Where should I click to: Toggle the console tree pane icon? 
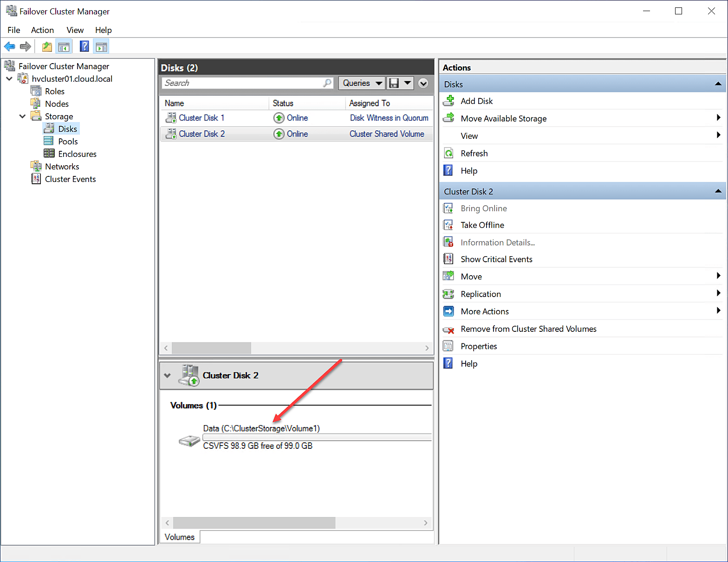[64, 46]
